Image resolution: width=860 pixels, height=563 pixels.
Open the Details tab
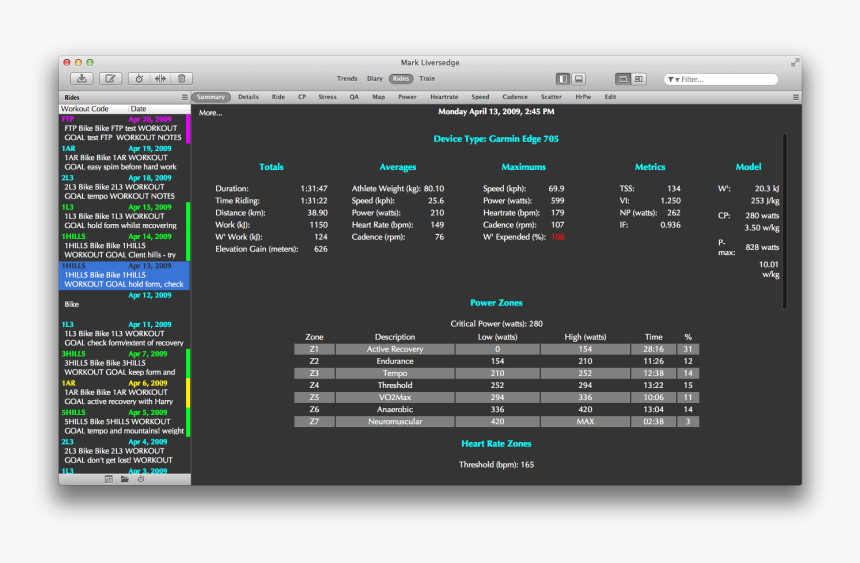pos(248,97)
